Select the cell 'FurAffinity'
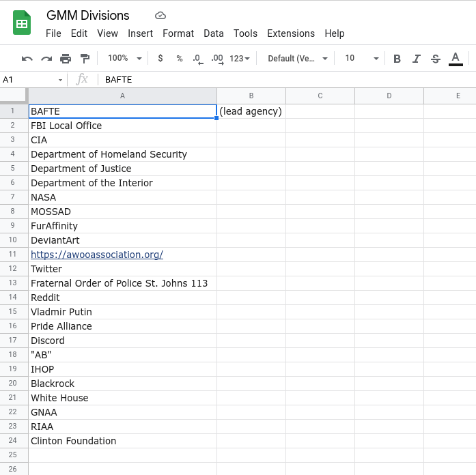 point(122,226)
